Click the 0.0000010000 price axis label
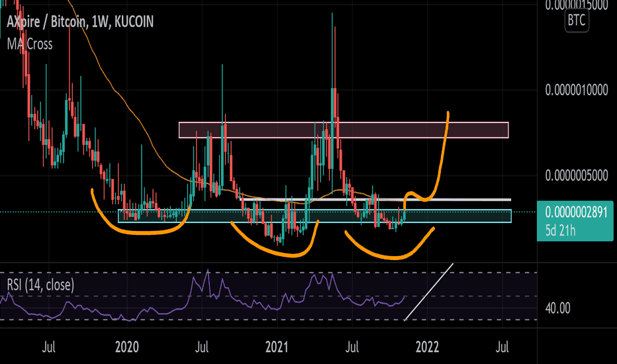The height and width of the screenshot is (364, 617). point(577,90)
